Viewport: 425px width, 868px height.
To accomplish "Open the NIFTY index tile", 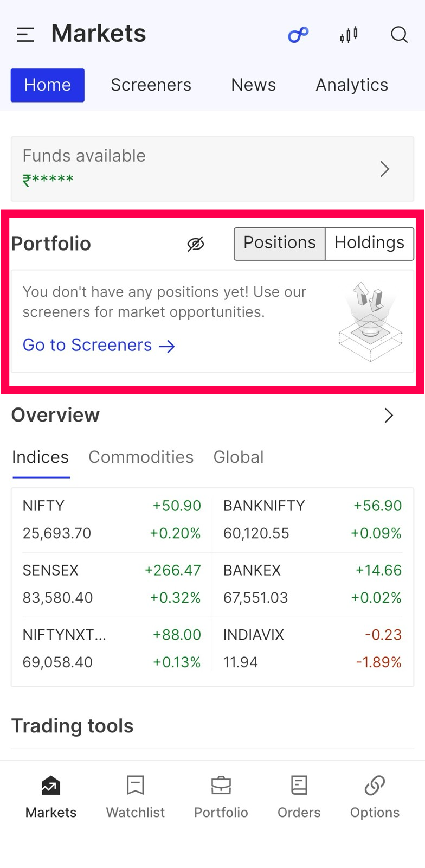I will tap(112, 520).
